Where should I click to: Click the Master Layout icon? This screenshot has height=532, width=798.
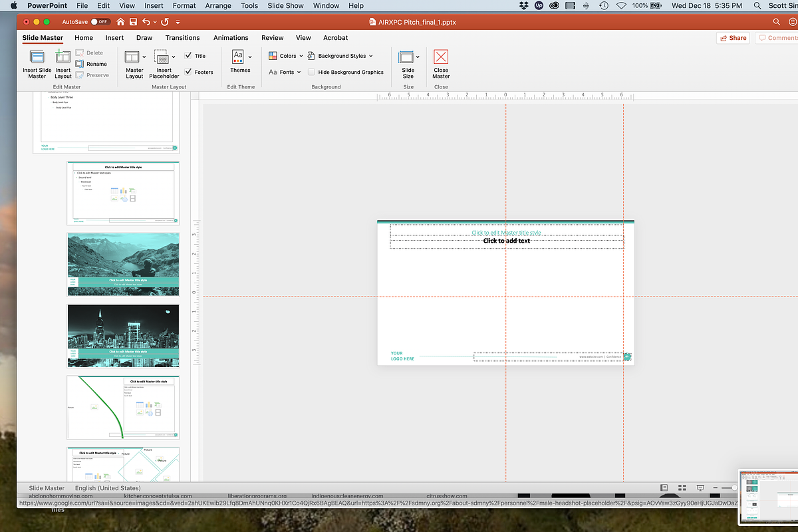(x=132, y=57)
